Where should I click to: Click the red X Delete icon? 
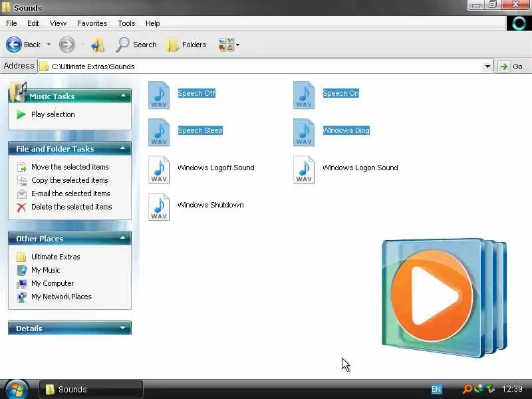(x=22, y=207)
